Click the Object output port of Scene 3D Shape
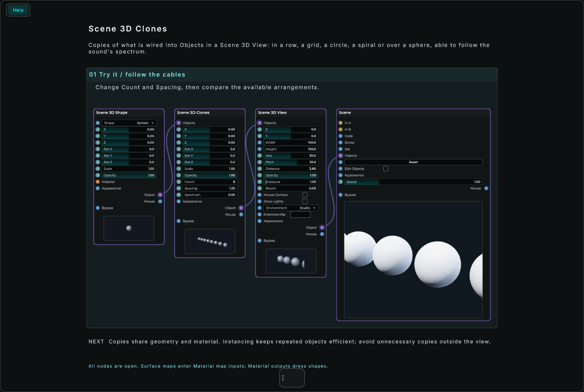Viewport: 584px width, 392px height. pyautogui.click(x=160, y=195)
